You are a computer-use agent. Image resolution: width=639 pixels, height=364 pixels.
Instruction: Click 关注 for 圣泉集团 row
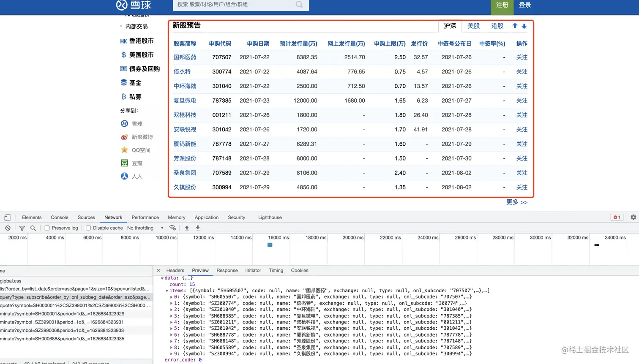click(522, 173)
